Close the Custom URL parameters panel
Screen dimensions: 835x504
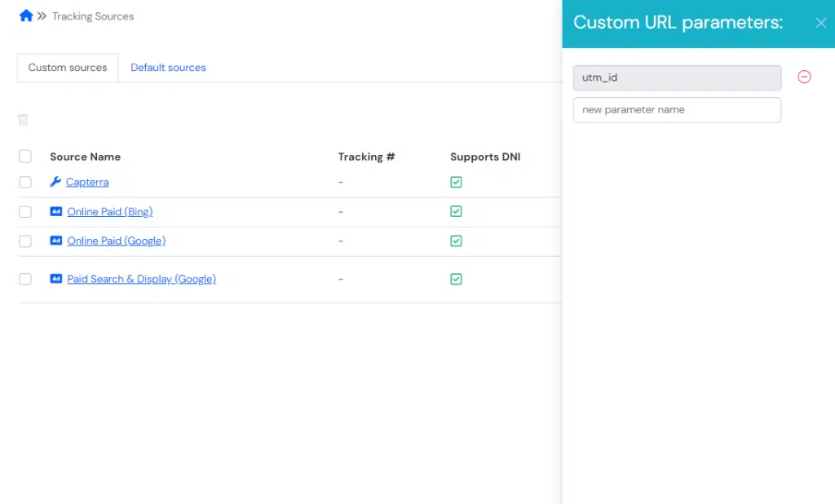point(820,23)
